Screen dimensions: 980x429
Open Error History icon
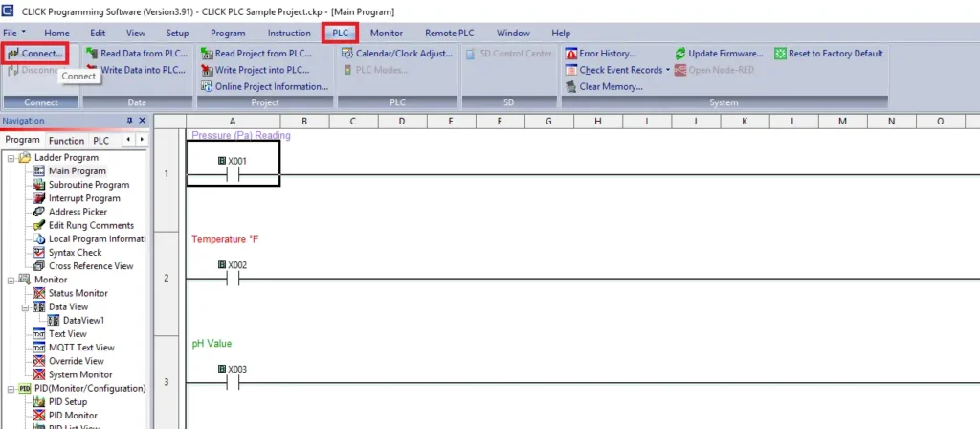click(570, 54)
